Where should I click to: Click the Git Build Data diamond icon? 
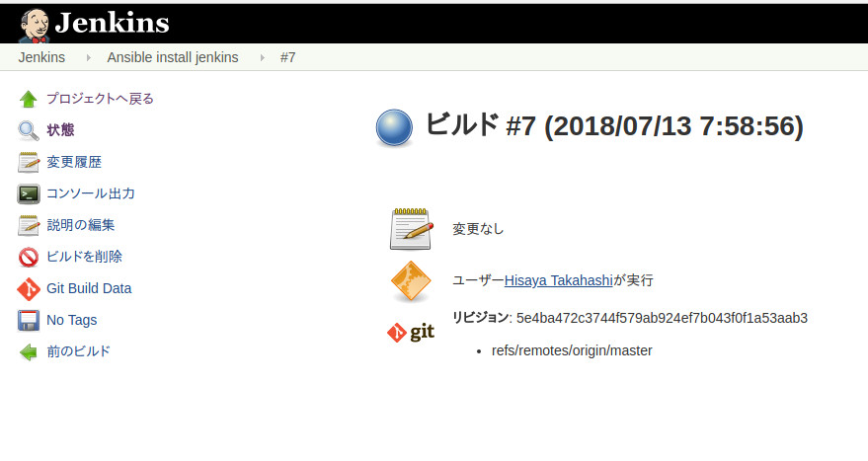pyautogui.click(x=29, y=289)
